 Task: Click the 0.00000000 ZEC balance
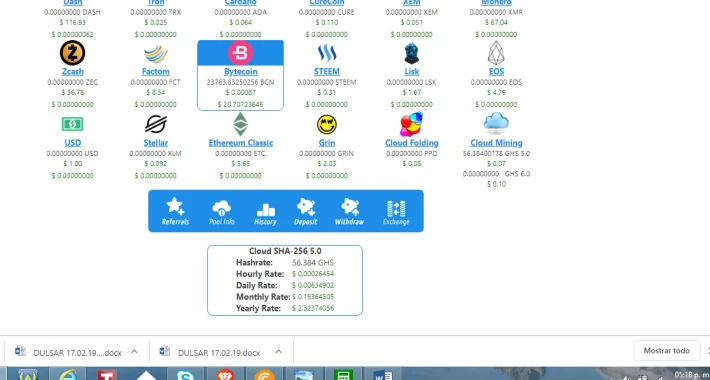[72, 82]
